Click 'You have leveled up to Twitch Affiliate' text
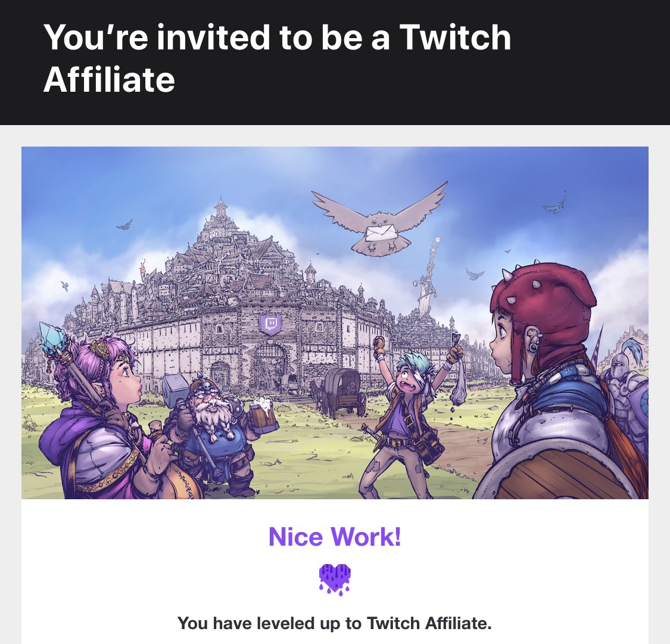 point(335,624)
